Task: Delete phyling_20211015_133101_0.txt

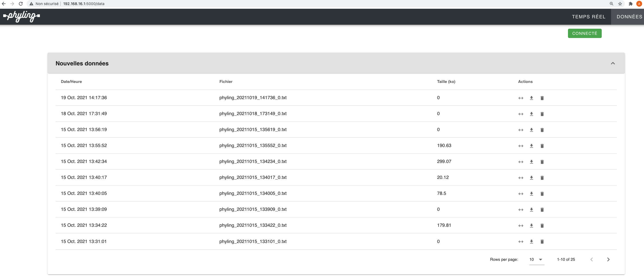Action: click(542, 241)
